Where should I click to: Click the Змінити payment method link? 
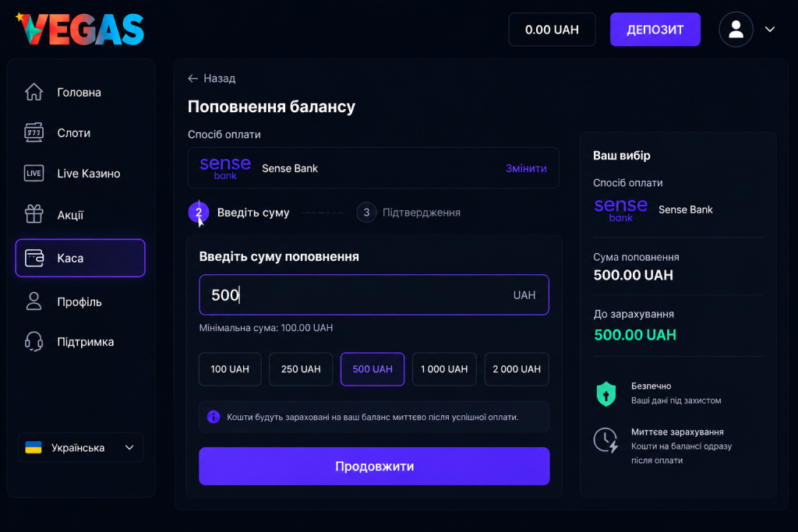click(526, 168)
